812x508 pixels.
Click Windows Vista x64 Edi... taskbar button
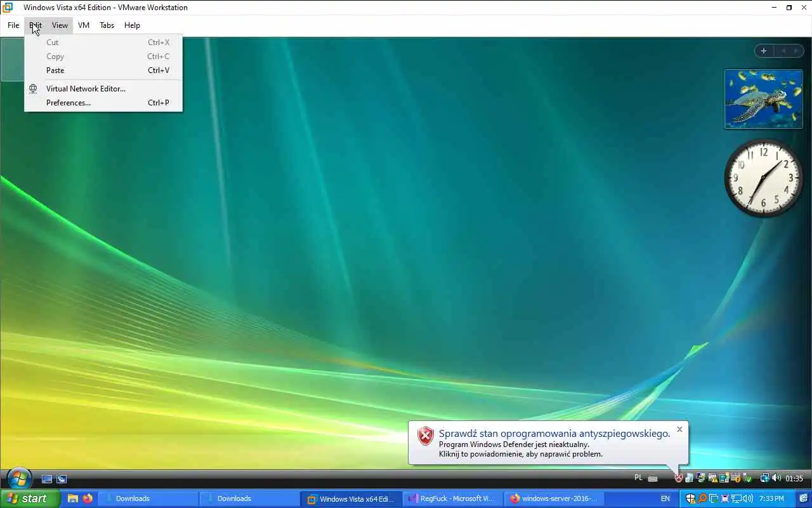tap(352, 498)
